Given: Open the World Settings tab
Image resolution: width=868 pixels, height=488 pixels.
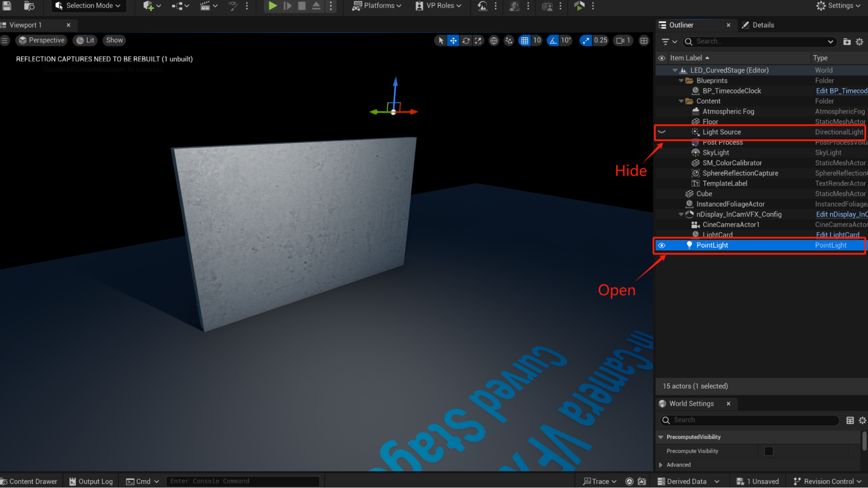Looking at the screenshot, I should [x=690, y=403].
